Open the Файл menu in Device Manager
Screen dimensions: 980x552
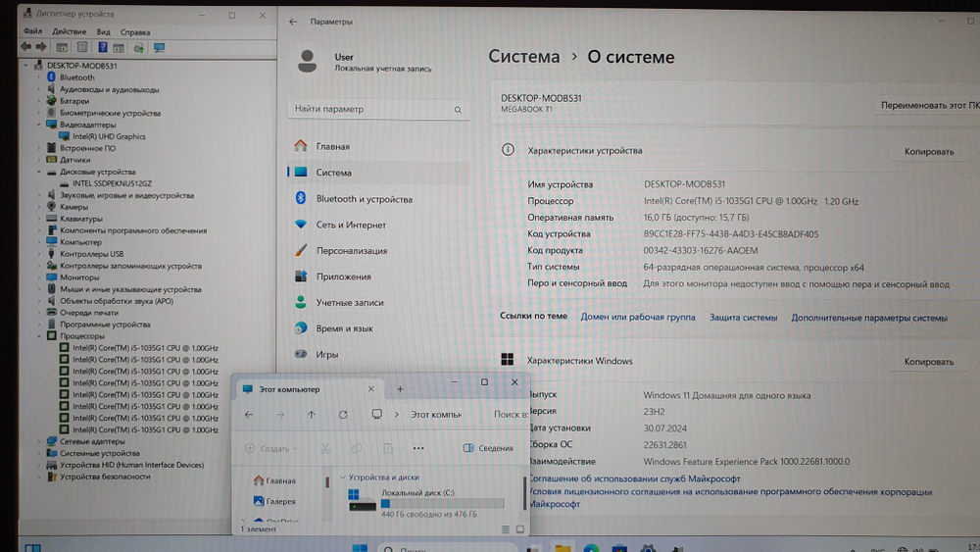[x=32, y=31]
